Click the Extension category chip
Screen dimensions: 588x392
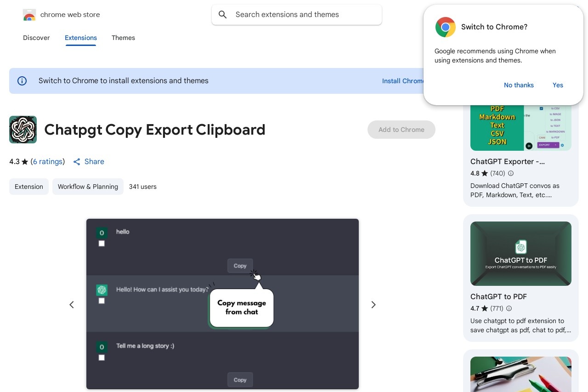pyautogui.click(x=29, y=187)
